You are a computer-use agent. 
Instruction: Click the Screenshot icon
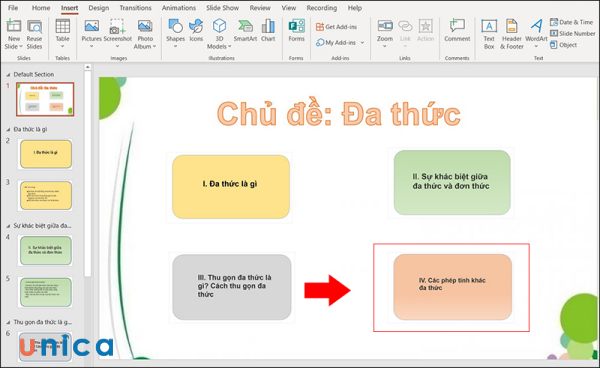(117, 26)
